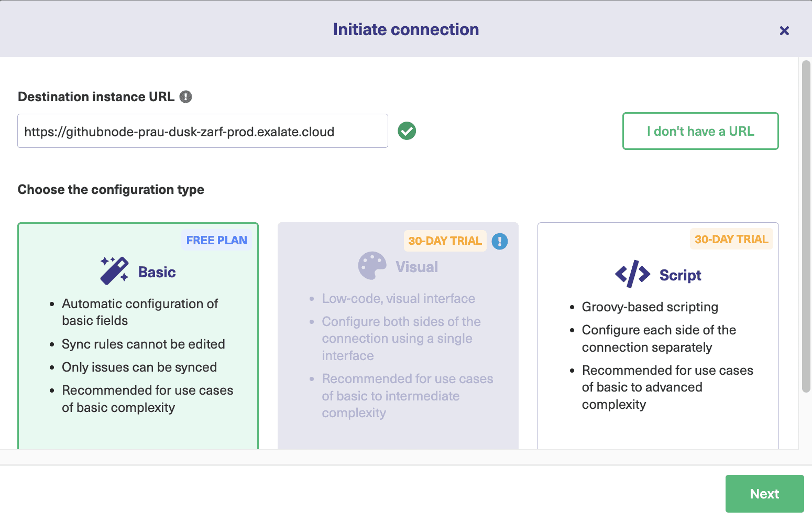Click the dialog's vertical scrollbar
Image resolution: width=812 pixels, height=521 pixels.
[806, 225]
